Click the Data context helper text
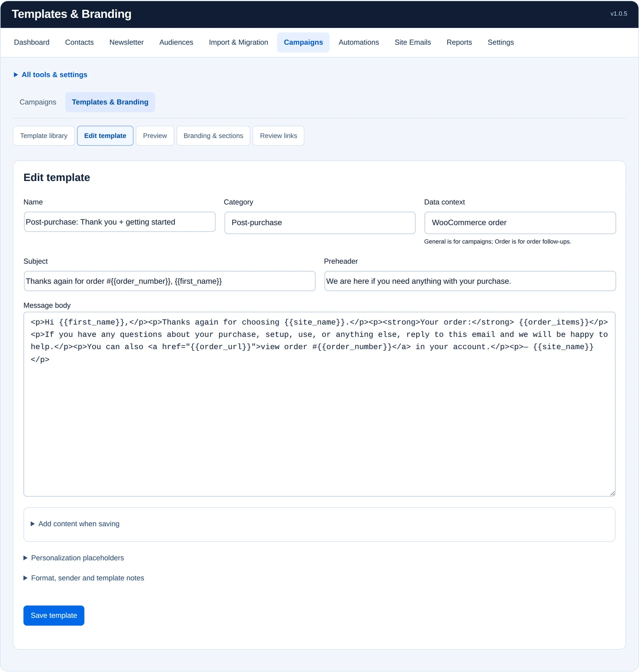 pyautogui.click(x=498, y=242)
